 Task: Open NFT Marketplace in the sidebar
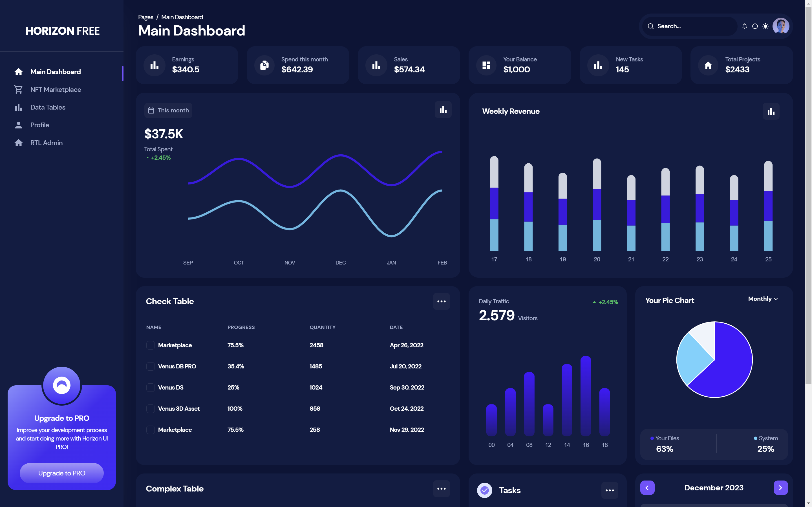click(x=55, y=90)
